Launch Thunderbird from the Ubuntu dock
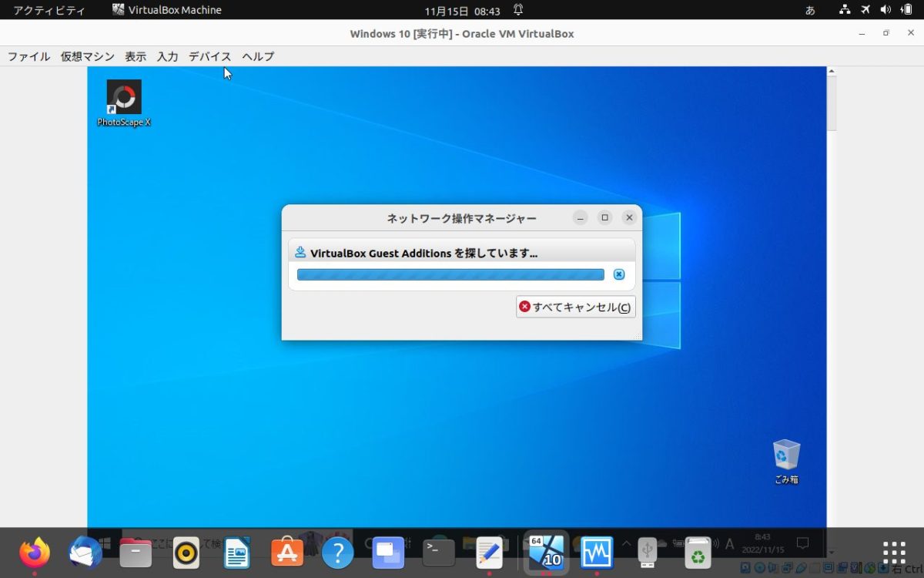Screen dimensions: 924x578 [85, 552]
